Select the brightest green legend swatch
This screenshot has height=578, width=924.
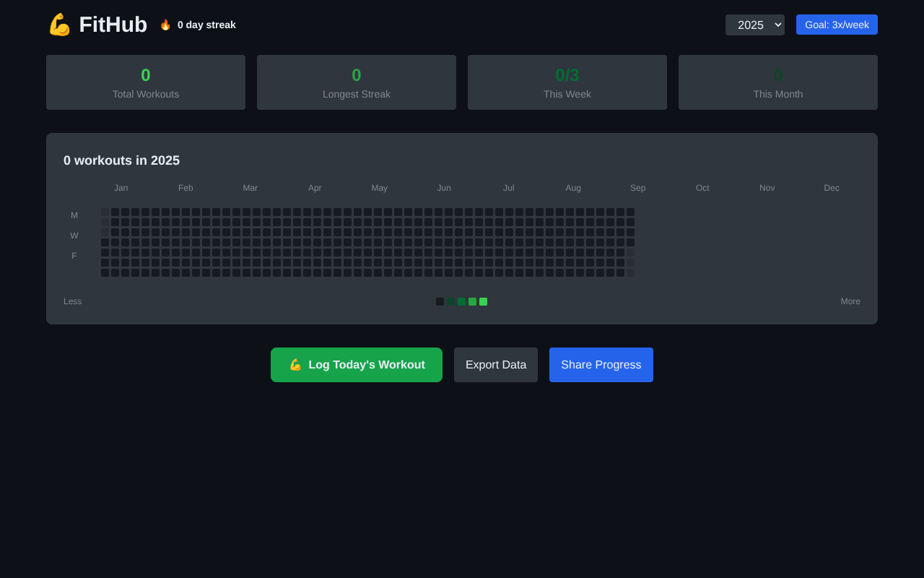(483, 301)
